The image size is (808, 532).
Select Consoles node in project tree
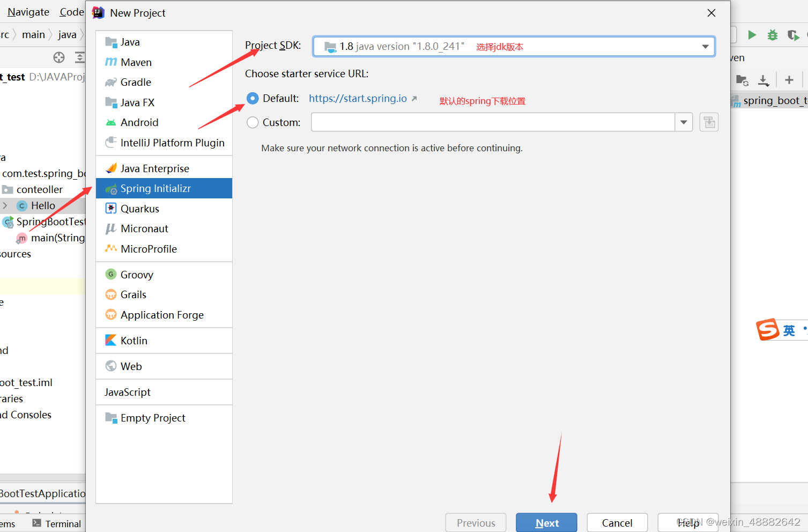point(26,415)
